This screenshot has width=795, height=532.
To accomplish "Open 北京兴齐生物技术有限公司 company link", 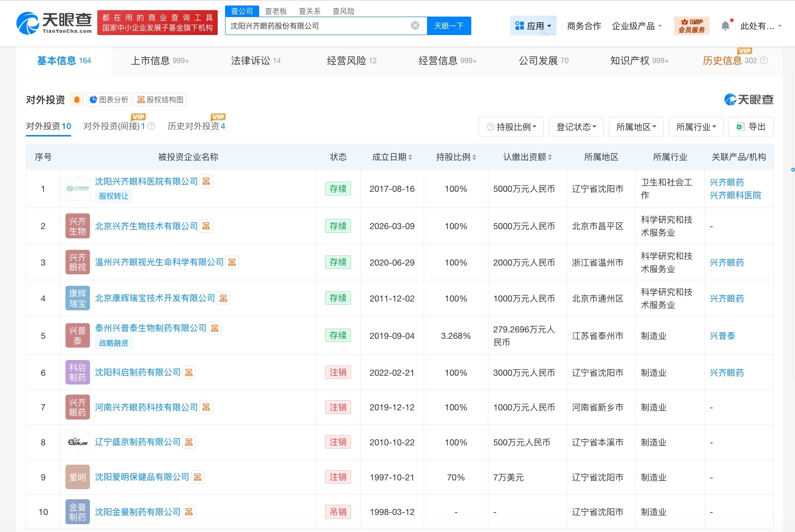I will (146, 226).
